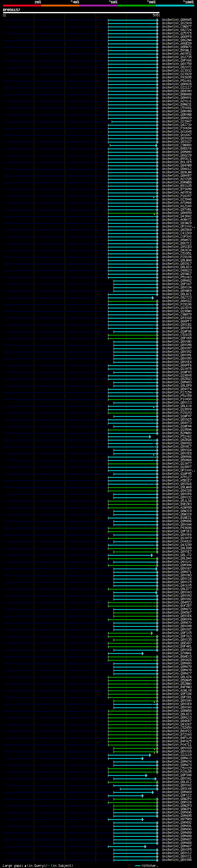Select the UniRef100_C4IZK9 label
The width and height of the screenshot is (197, 868).
177,233
